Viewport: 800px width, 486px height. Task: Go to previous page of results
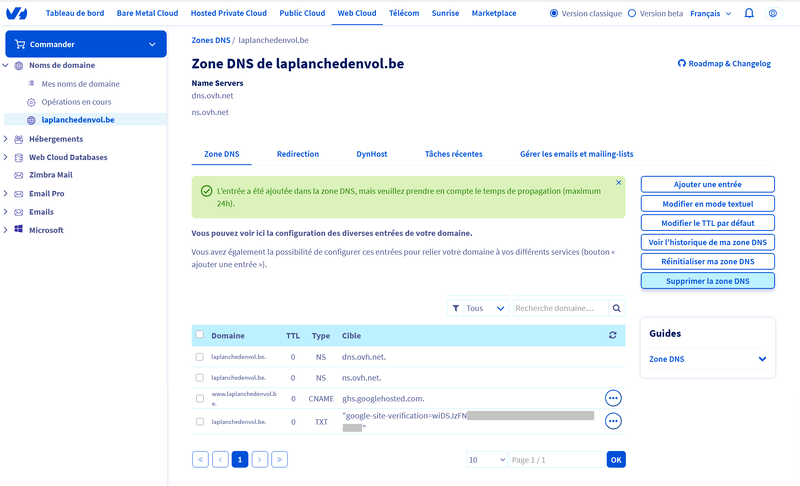coord(220,459)
